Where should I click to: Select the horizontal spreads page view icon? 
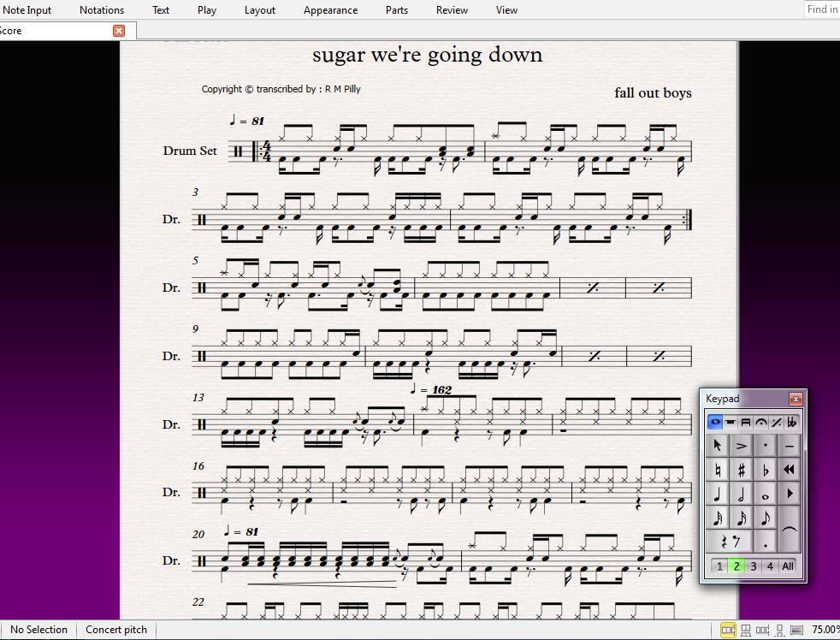(727, 630)
